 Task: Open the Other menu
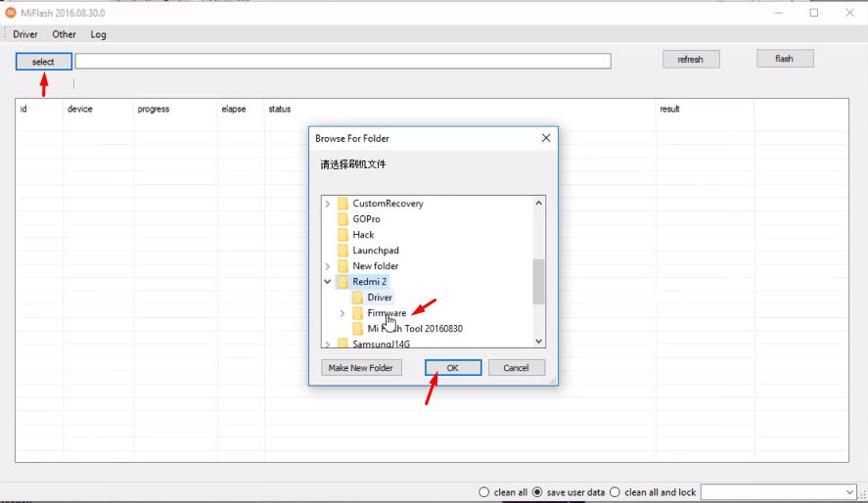point(64,34)
